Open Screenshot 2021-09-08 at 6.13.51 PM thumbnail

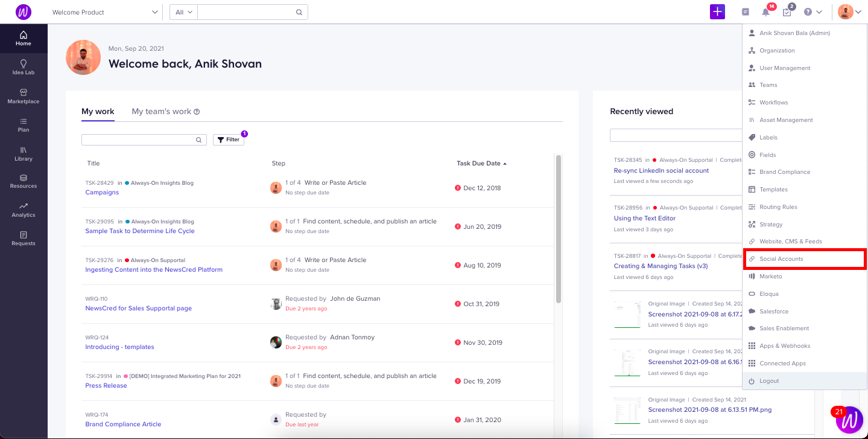627,409
